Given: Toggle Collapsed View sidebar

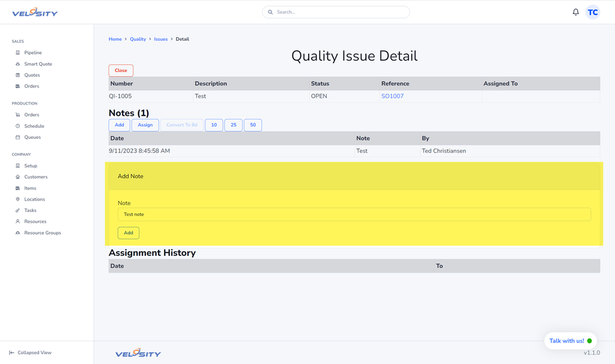Looking at the screenshot, I should (x=30, y=353).
